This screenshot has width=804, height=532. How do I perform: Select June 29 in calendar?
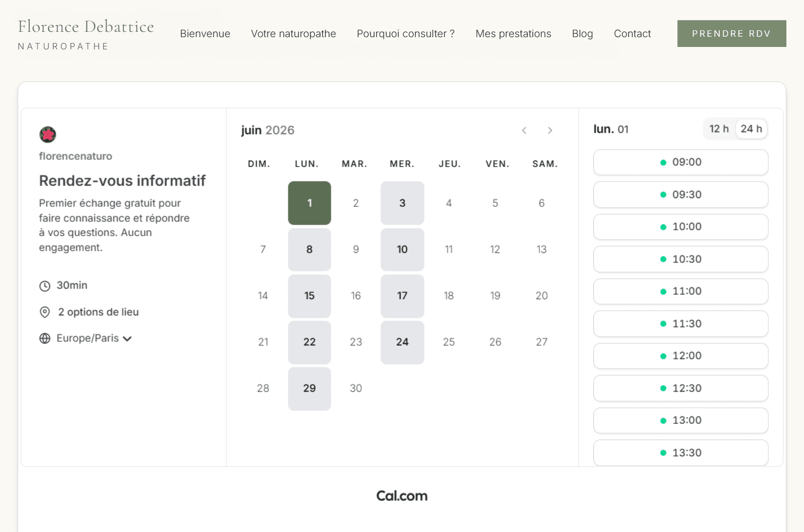pos(310,389)
